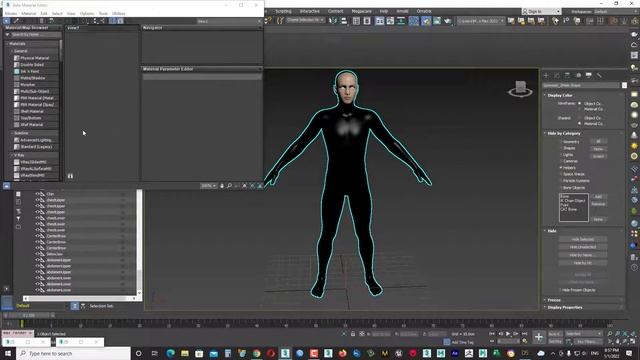640x360 pixels.
Task: Open the Material menu in Slate Material Editor
Action: pyautogui.click(x=29, y=13)
